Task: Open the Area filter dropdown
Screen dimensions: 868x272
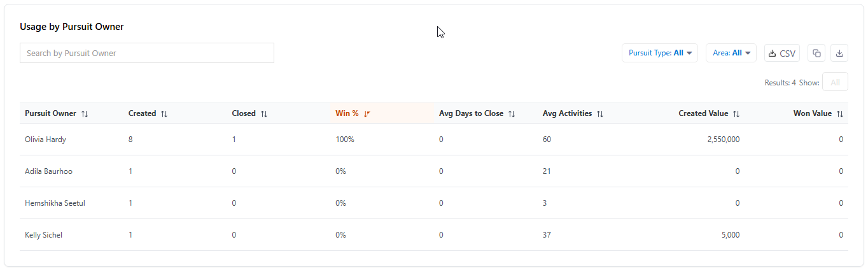Action: [x=731, y=53]
